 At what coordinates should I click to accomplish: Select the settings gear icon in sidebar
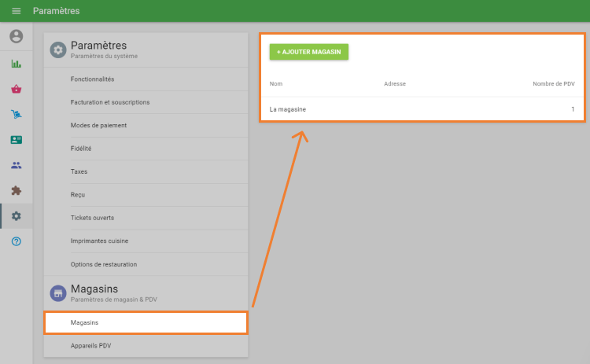point(16,216)
